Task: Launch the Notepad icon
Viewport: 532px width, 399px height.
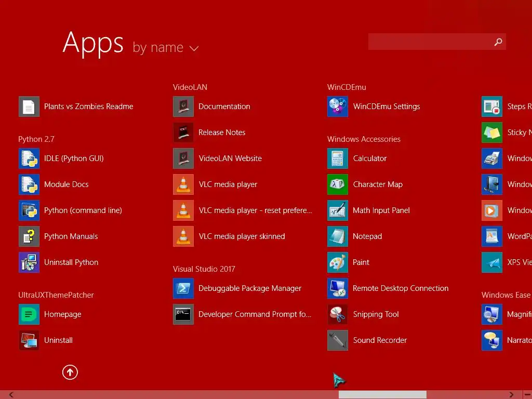Action: point(338,236)
